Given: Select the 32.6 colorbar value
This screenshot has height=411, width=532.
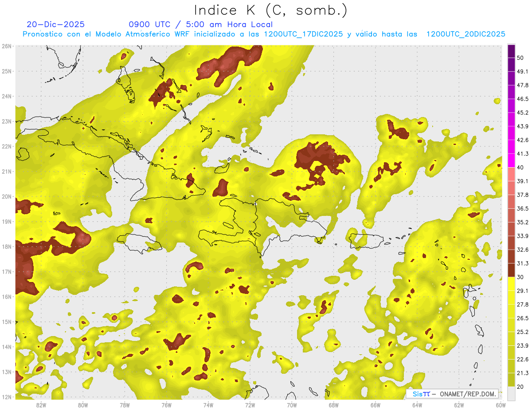Looking at the screenshot, I should coord(523,250).
